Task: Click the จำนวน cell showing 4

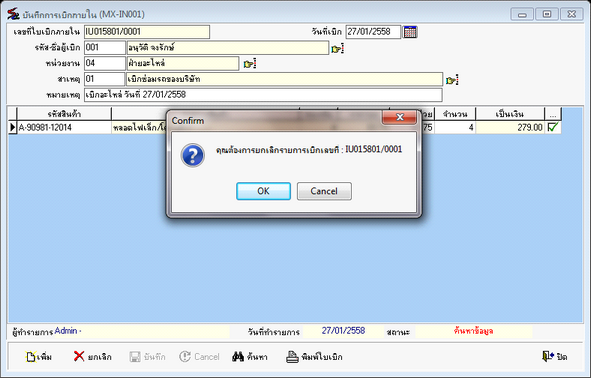Action: (x=455, y=127)
